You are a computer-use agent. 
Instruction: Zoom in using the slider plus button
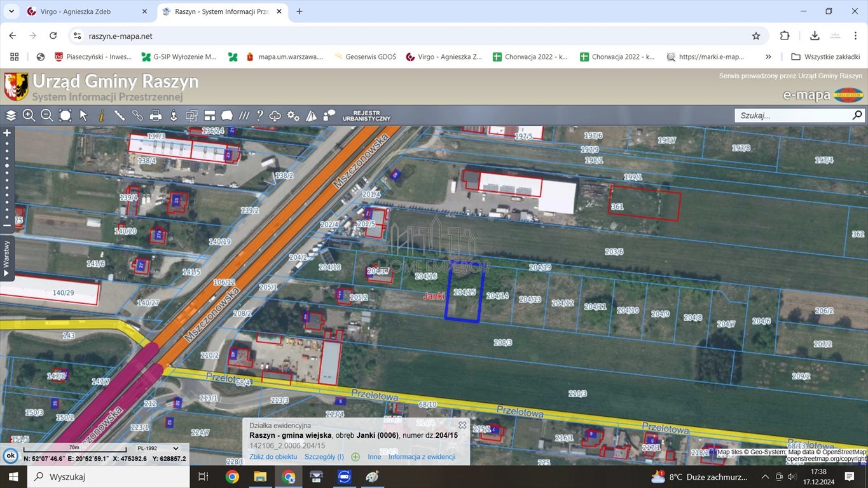[x=7, y=133]
